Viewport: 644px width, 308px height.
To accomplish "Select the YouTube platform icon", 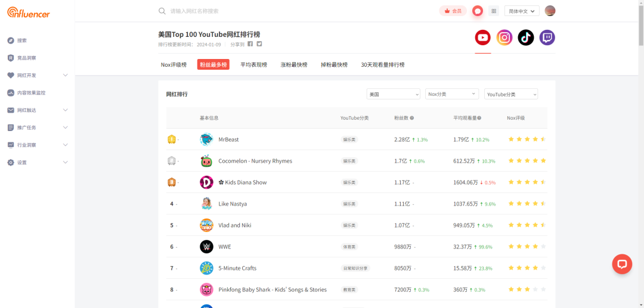I will [482, 38].
